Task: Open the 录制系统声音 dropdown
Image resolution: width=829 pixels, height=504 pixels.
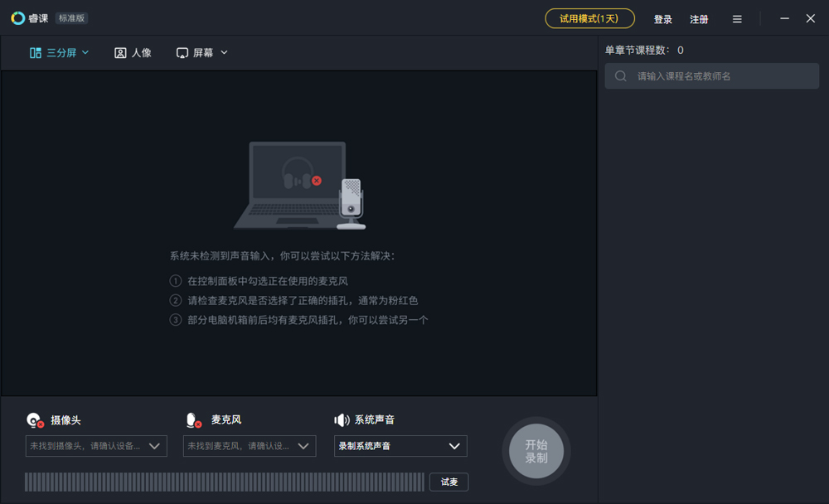Action: [400, 446]
